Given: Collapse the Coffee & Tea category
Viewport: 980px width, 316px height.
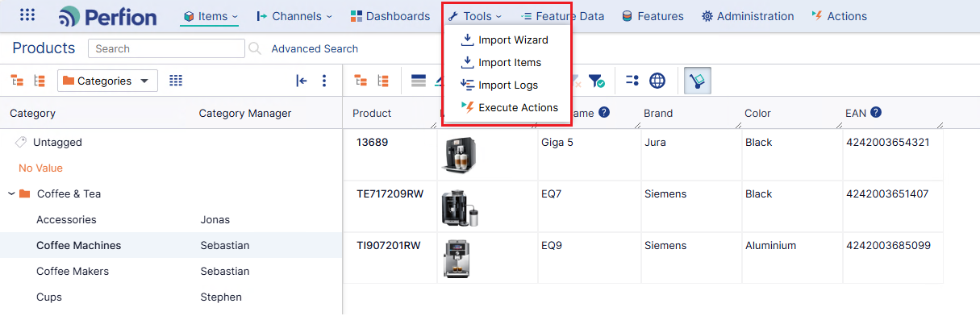Looking at the screenshot, I should (12, 194).
